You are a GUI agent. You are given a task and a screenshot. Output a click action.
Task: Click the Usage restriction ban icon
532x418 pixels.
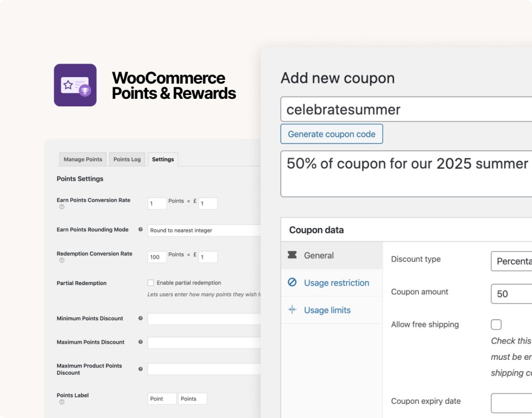pos(292,282)
